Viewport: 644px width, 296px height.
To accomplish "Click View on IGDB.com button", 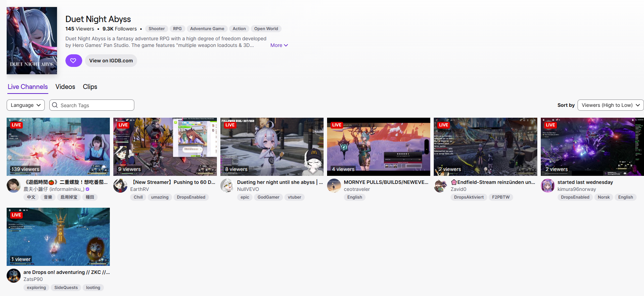I will point(111,61).
